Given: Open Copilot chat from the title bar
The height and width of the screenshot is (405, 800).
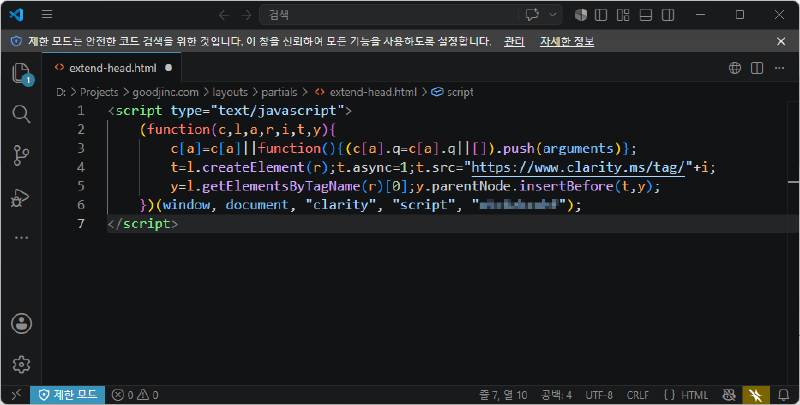Looking at the screenshot, I should tap(532, 15).
